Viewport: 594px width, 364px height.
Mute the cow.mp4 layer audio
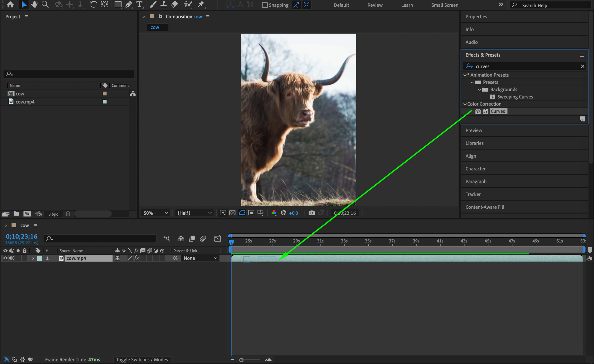12,258
